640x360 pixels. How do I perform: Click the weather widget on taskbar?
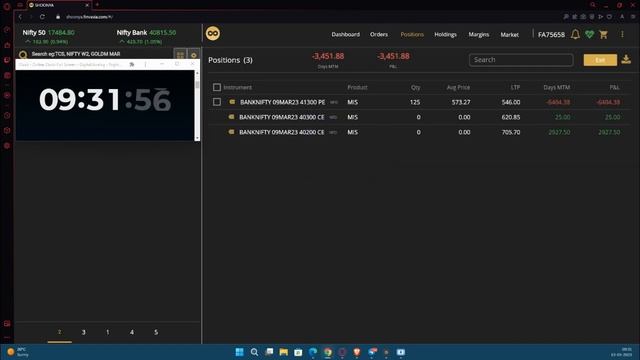[18, 352]
